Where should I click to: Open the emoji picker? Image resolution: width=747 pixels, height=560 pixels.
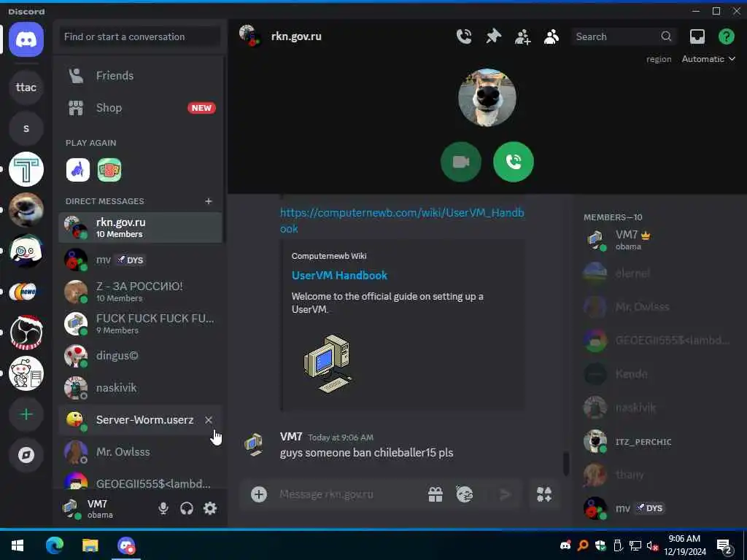[465, 494]
